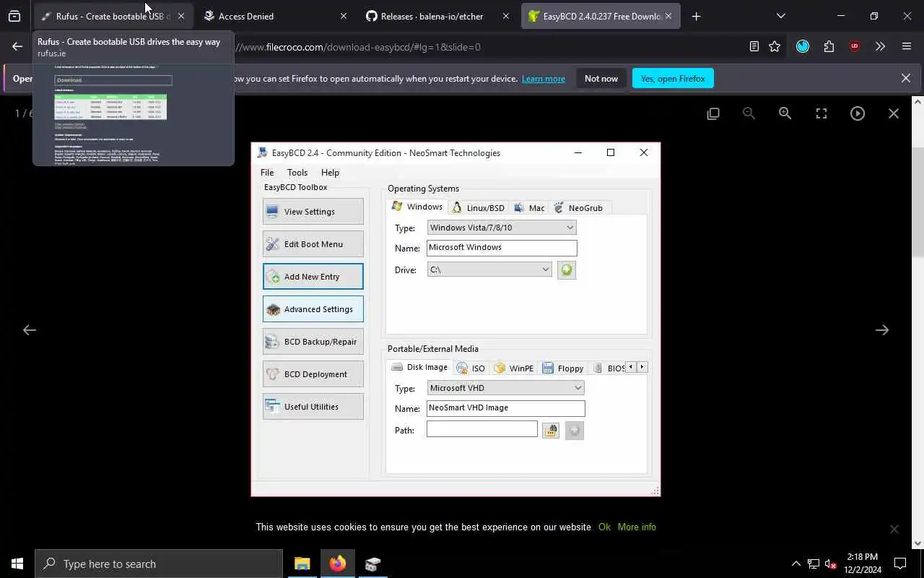Click green add entry button beside Drive
Viewport: 924px width, 578px height.
point(567,270)
